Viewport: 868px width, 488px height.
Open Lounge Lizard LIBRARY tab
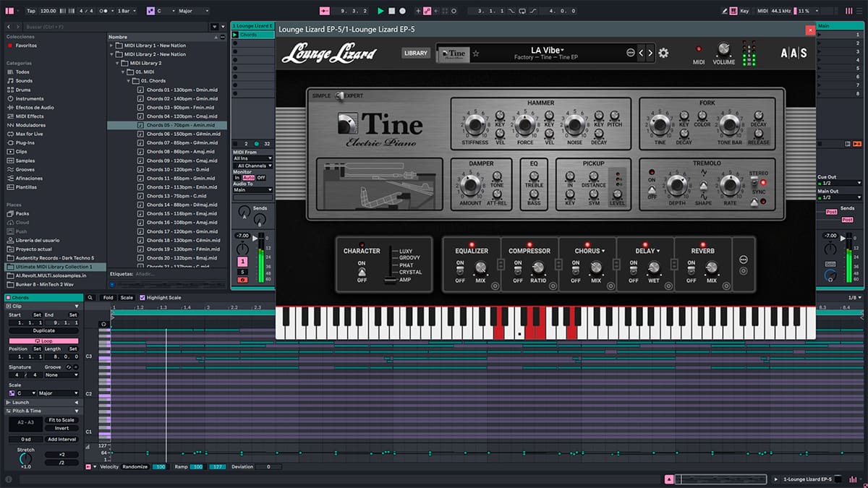416,53
